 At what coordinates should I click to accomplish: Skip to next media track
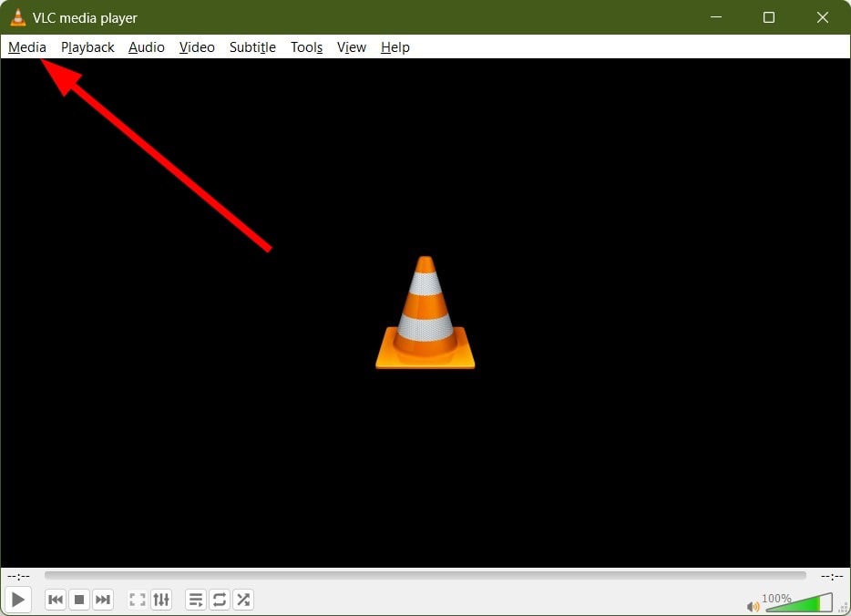[x=103, y=600]
